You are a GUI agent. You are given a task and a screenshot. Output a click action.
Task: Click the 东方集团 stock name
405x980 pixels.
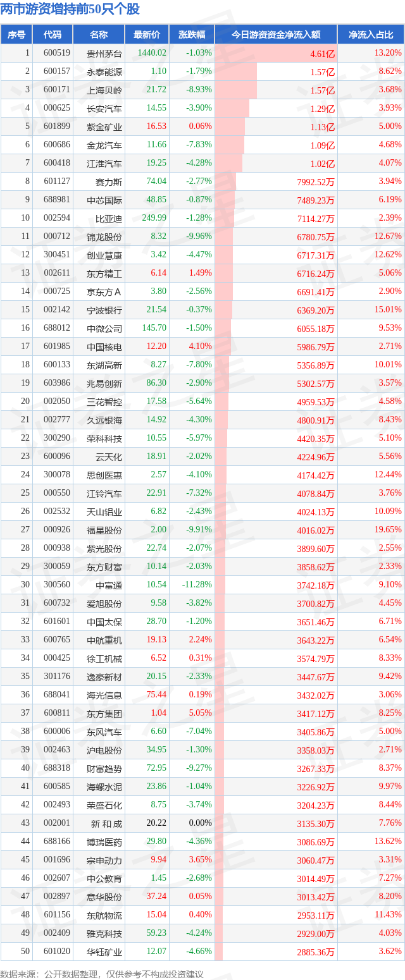(104, 714)
